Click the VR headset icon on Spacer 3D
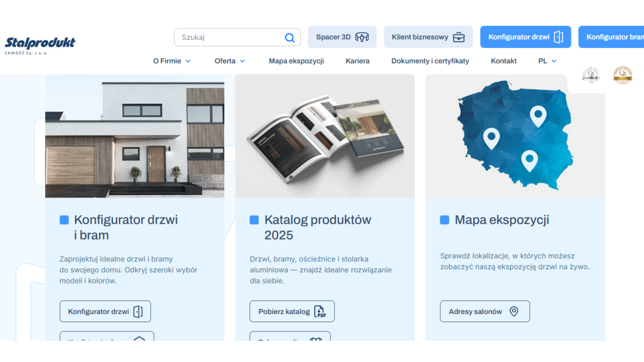The width and height of the screenshot is (644, 362). click(362, 37)
